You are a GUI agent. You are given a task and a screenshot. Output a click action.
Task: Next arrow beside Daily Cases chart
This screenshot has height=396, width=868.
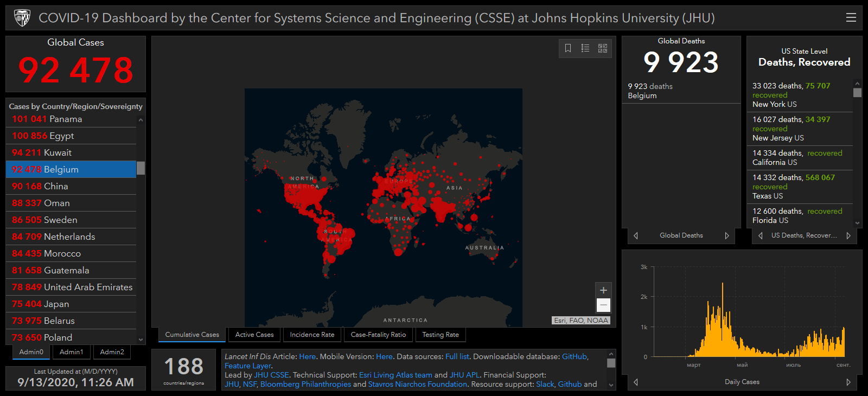(848, 382)
